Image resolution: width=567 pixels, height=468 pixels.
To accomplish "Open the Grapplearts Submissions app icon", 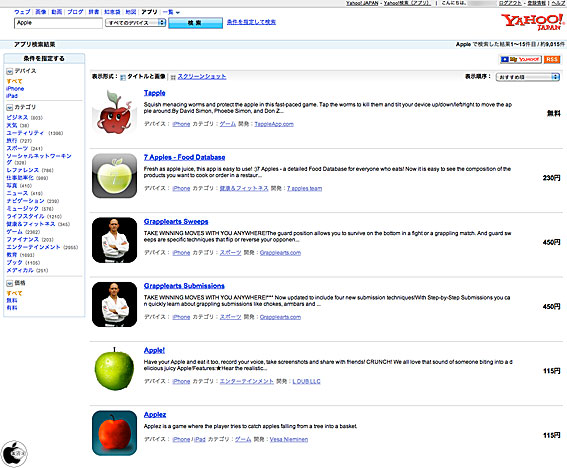I will tap(114, 304).
